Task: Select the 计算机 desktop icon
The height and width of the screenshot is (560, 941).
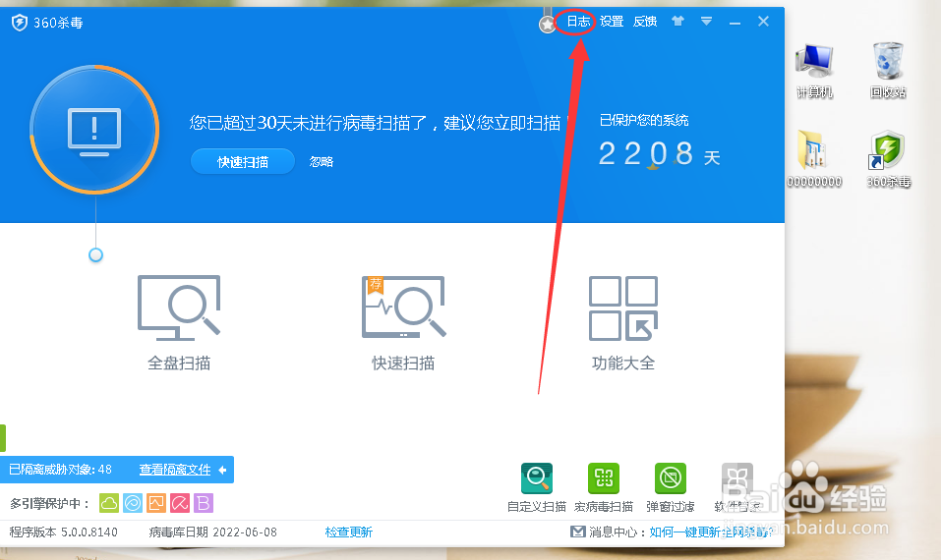Action: [814, 71]
